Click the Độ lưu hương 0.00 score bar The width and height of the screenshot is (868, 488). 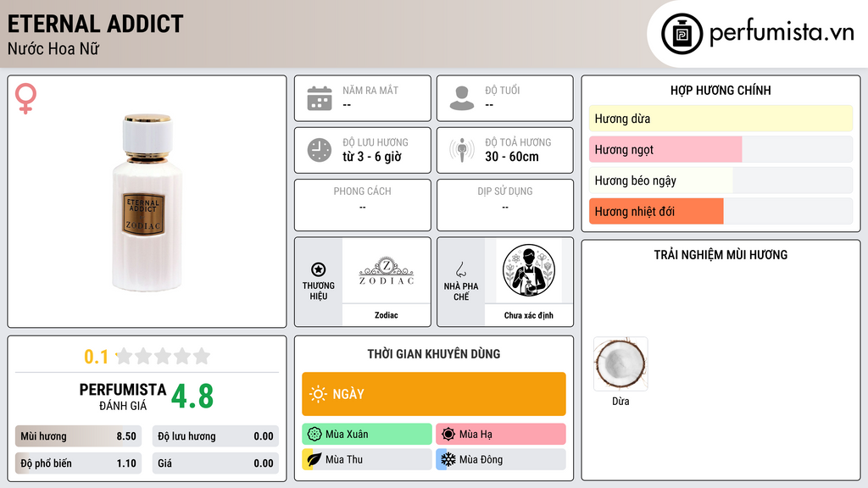point(215,436)
